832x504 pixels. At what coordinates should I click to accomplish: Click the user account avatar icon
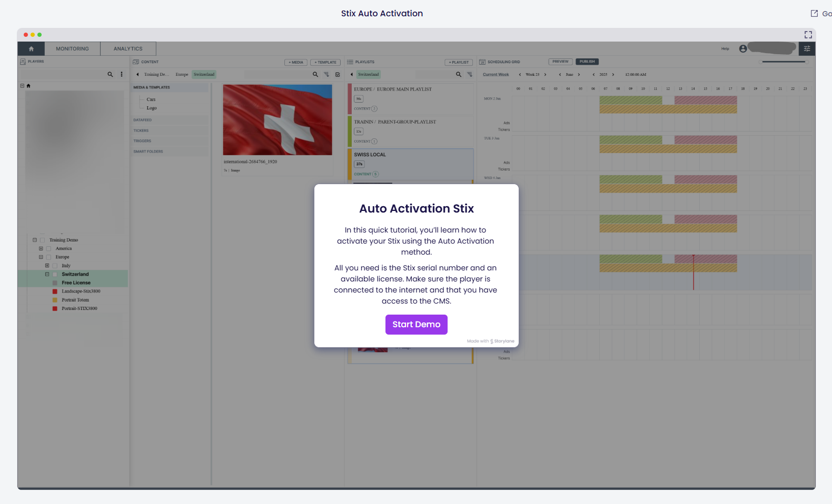(x=743, y=49)
